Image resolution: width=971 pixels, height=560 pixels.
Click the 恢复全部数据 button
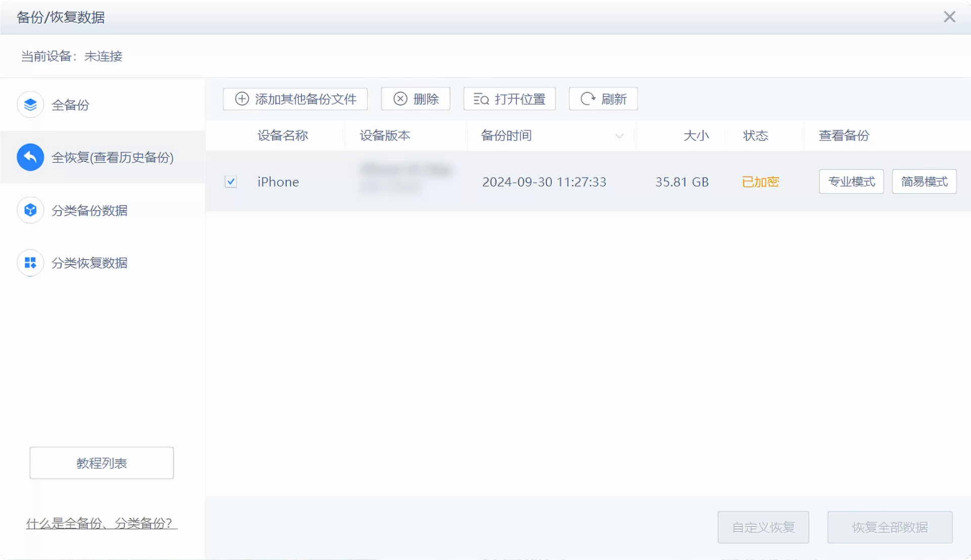coord(890,527)
